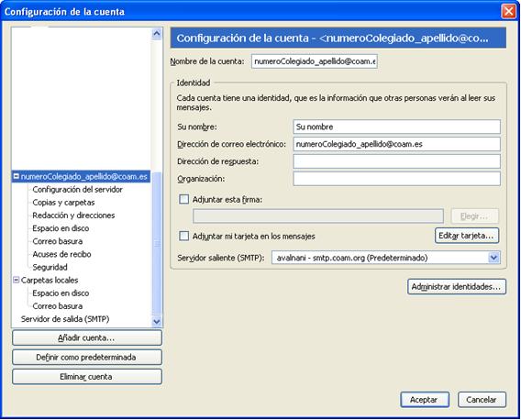The width and height of the screenshot is (521, 420).
Task: Select Configuración del servidor in the tree
Action: [x=77, y=190]
